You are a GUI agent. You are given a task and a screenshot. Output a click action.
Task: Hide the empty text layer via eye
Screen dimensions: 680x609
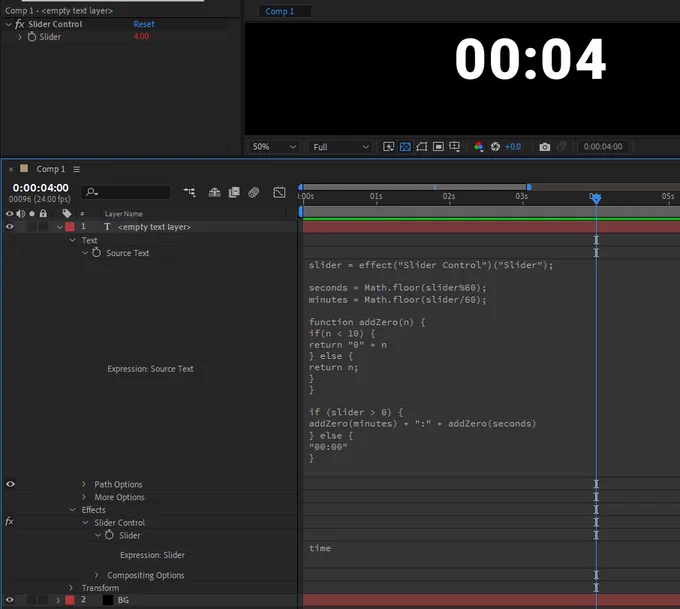tap(9, 226)
